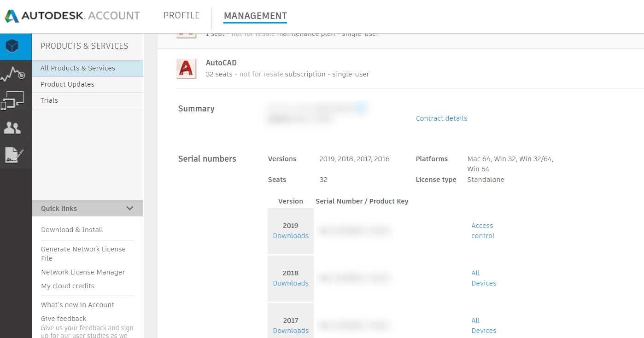Open the User Management people icon
644x338 pixels.
(x=12, y=128)
